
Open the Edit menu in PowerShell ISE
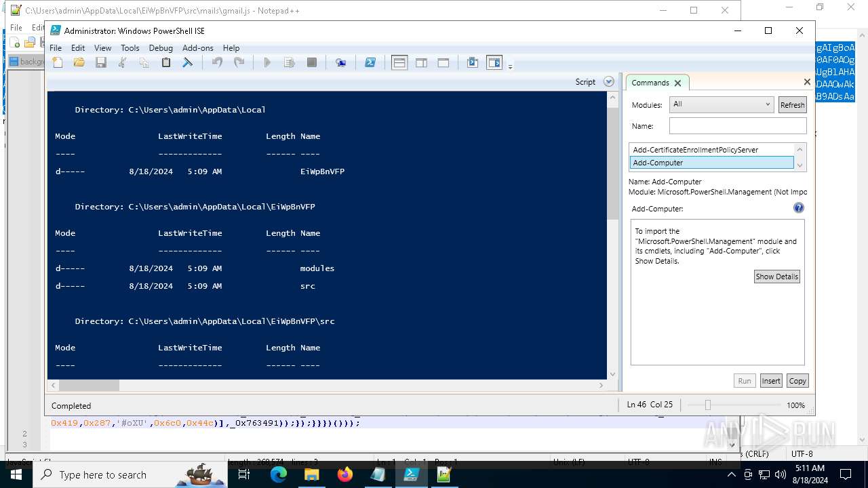(x=78, y=48)
